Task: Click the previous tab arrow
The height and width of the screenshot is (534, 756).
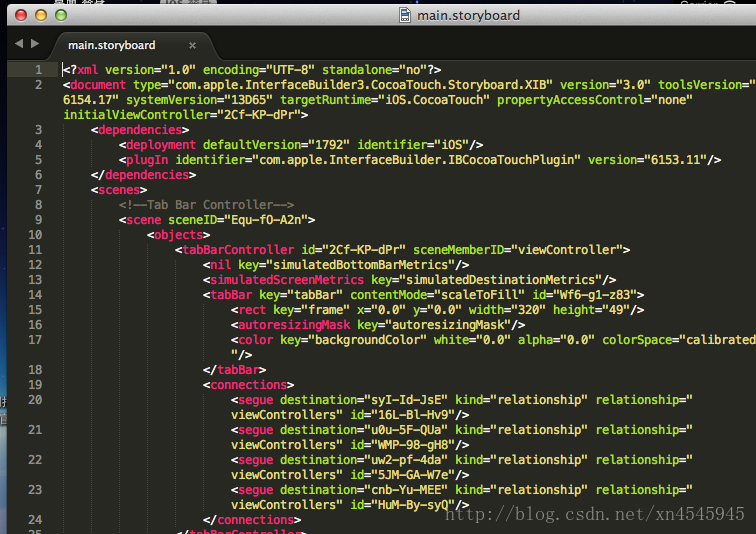Action: pos(19,44)
